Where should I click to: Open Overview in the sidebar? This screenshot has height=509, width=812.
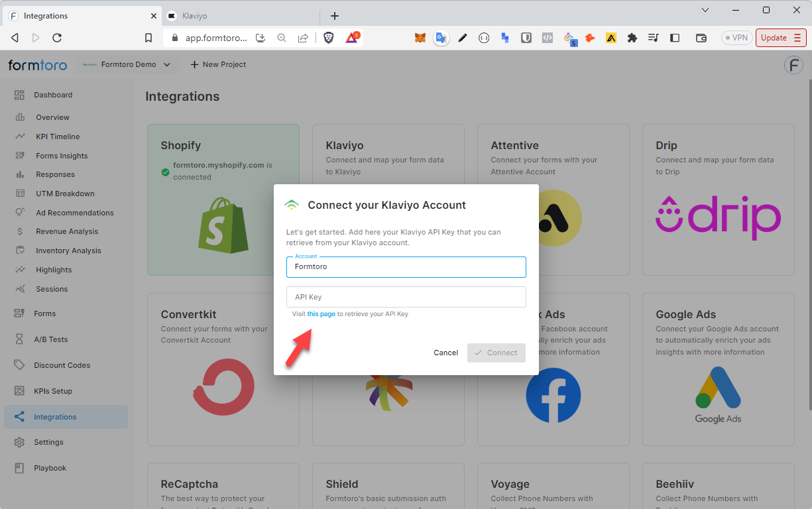[52, 117]
